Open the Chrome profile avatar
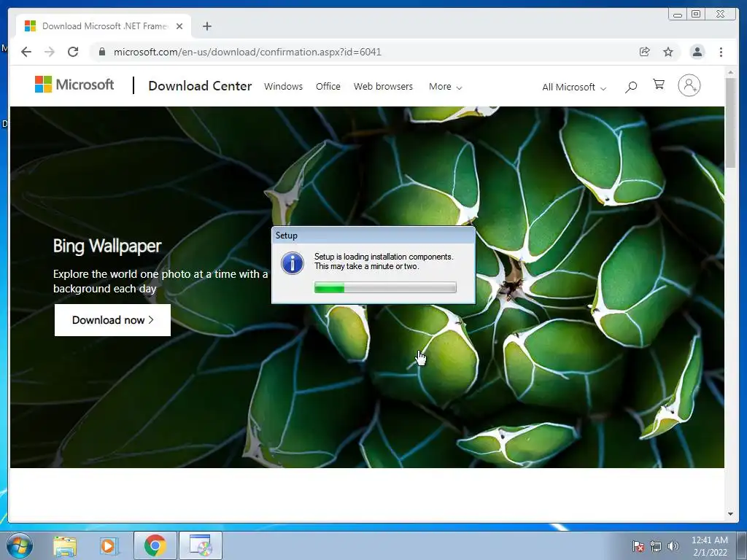Viewport: 747px width, 560px height. tap(697, 52)
